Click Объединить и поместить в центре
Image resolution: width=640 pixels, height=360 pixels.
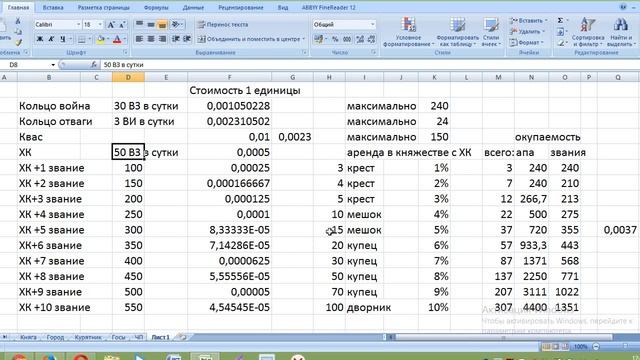249,39
